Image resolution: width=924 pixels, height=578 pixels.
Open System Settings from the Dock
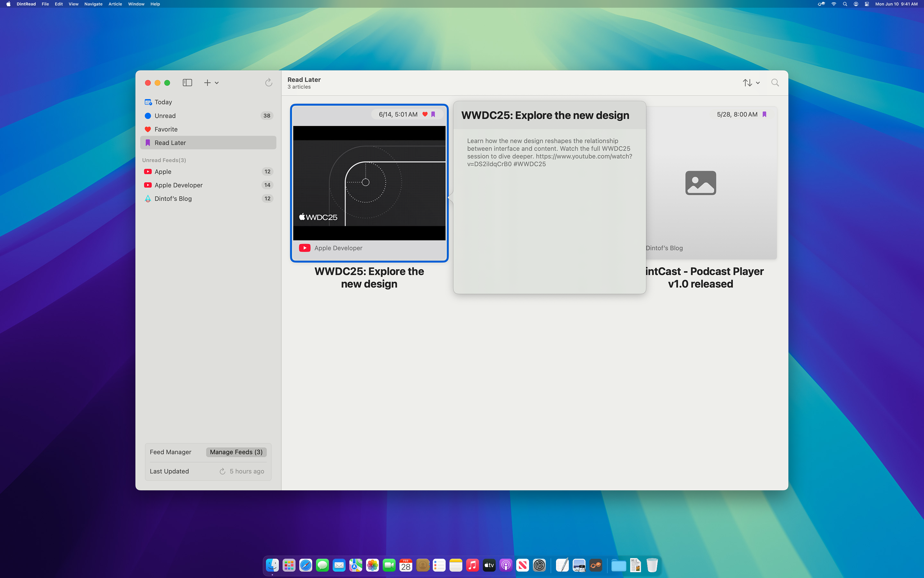coord(539,565)
